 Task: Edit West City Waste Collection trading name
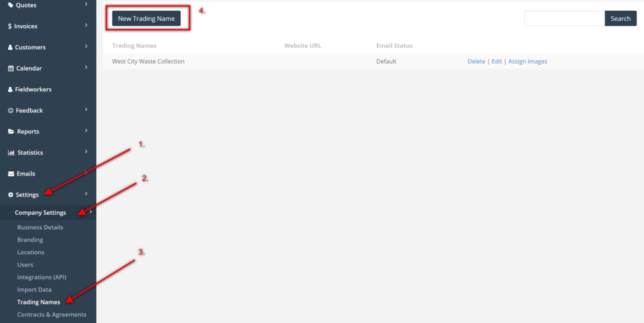497,61
